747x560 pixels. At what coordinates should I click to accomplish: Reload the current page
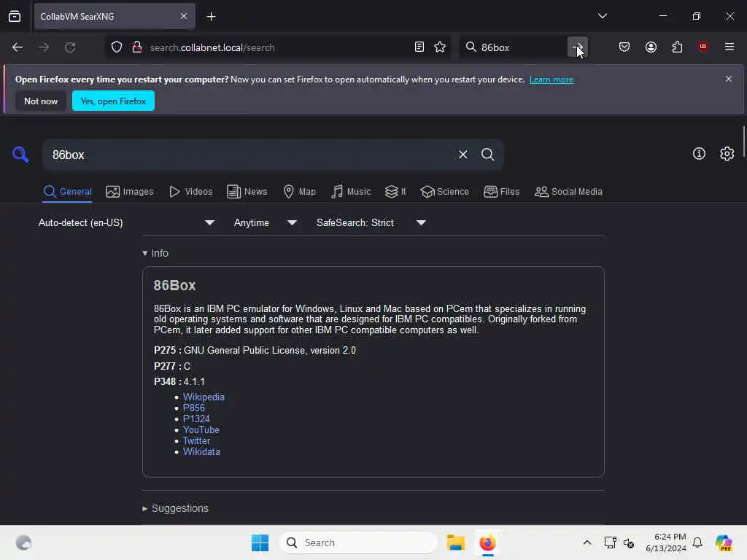tap(70, 47)
